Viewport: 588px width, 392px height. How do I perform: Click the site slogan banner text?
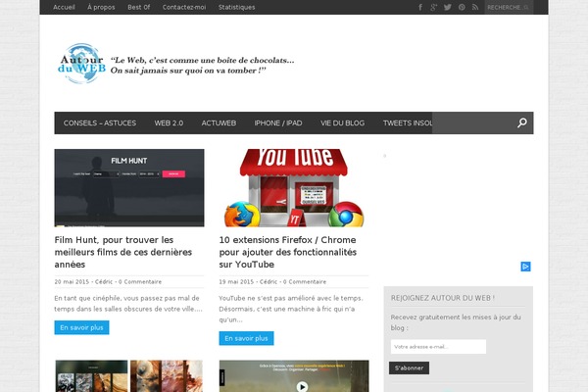203,66
